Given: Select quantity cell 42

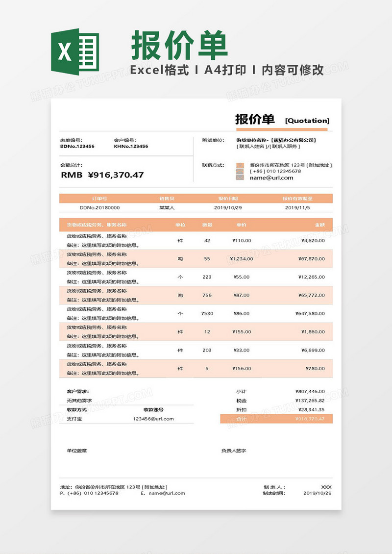Looking at the screenshot, I should 207,241.
